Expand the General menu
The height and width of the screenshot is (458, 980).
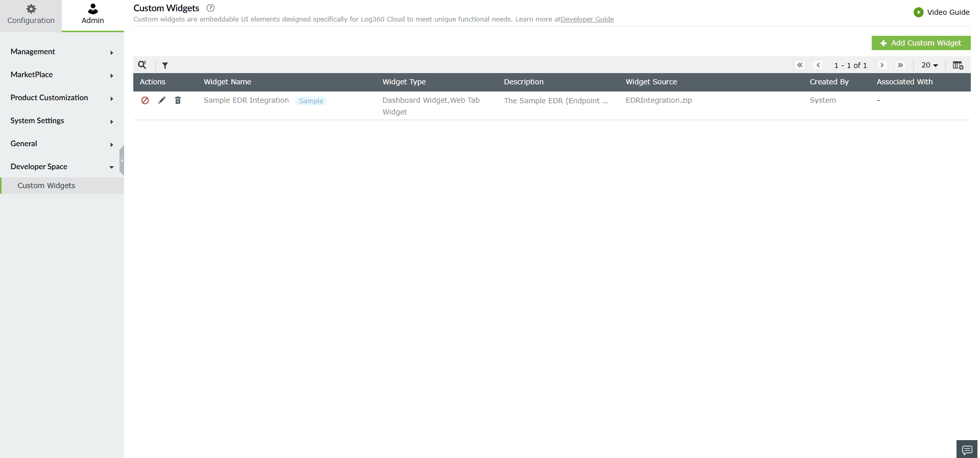[62, 144]
